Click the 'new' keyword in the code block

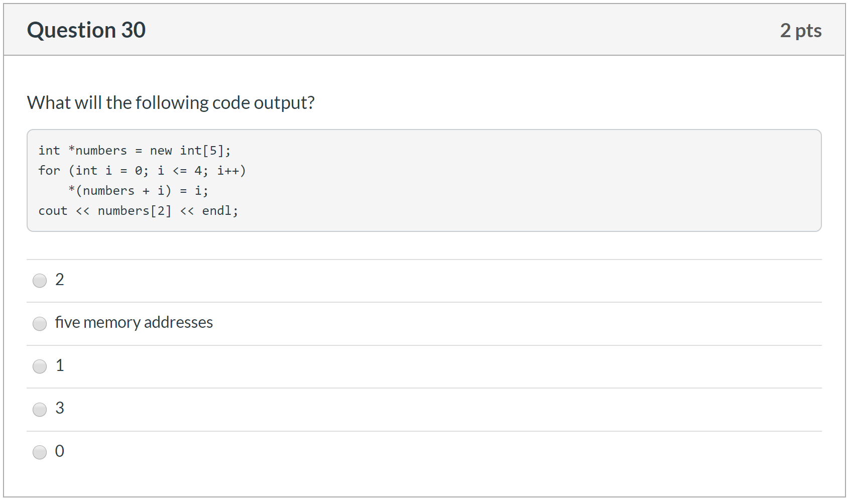pos(161,151)
